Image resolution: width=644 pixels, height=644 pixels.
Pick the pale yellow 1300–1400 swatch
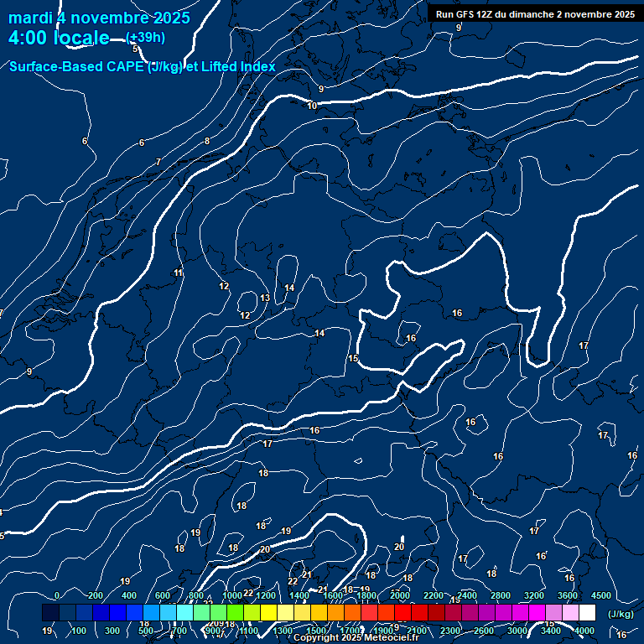click(x=285, y=612)
